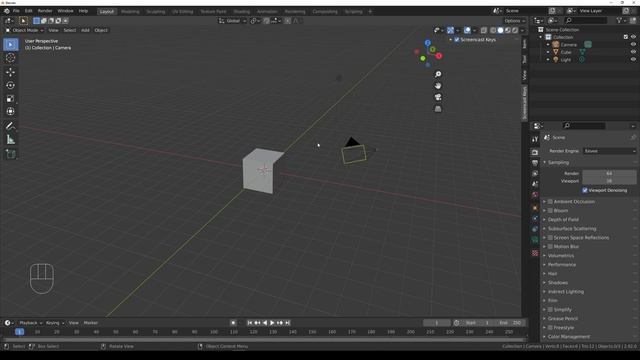Toggle the camera view icon
The width and height of the screenshot is (640, 360).
438,97
